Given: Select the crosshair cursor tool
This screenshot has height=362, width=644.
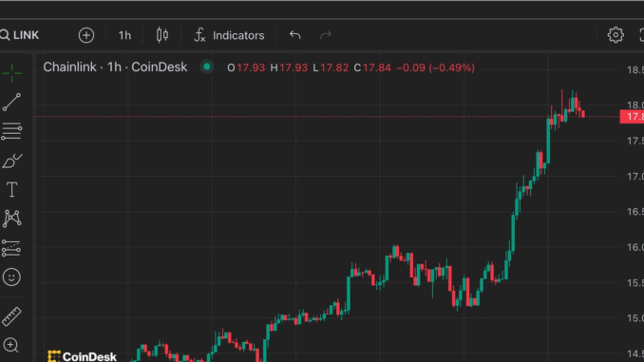Looking at the screenshot, I should (x=11, y=73).
